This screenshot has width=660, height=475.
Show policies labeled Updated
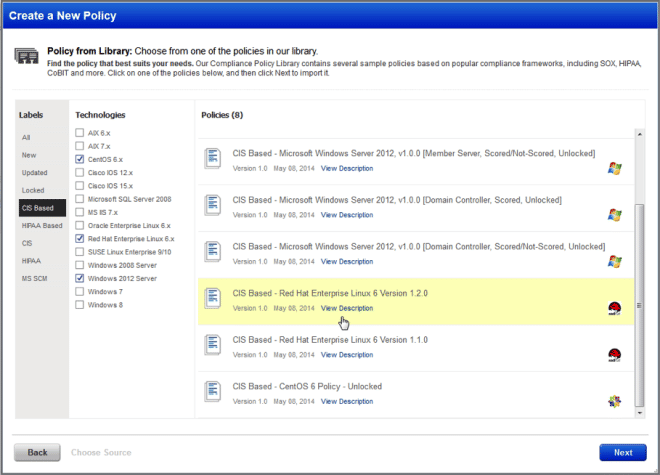[35, 173]
